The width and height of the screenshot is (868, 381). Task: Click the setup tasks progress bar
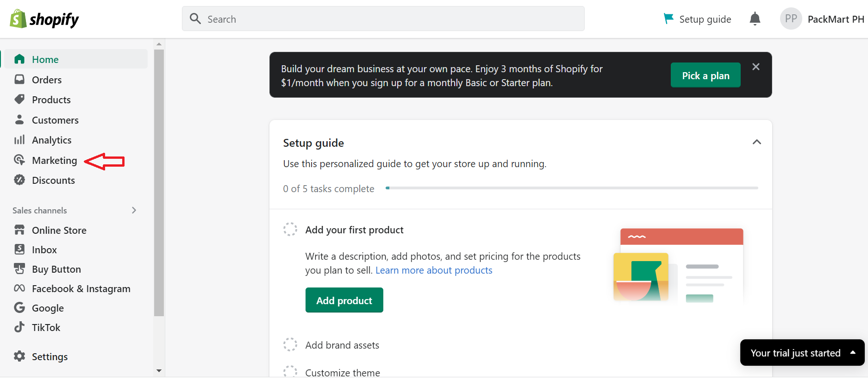pos(572,188)
